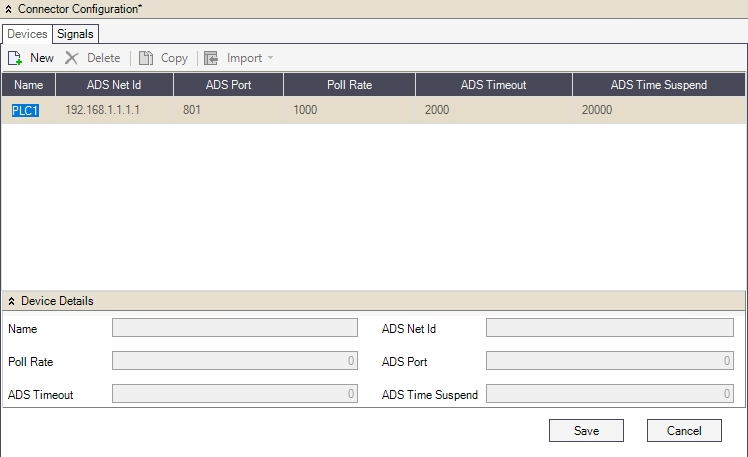Click the ADS Net Id text field
Image resolution: width=748 pixels, height=457 pixels.
609,328
